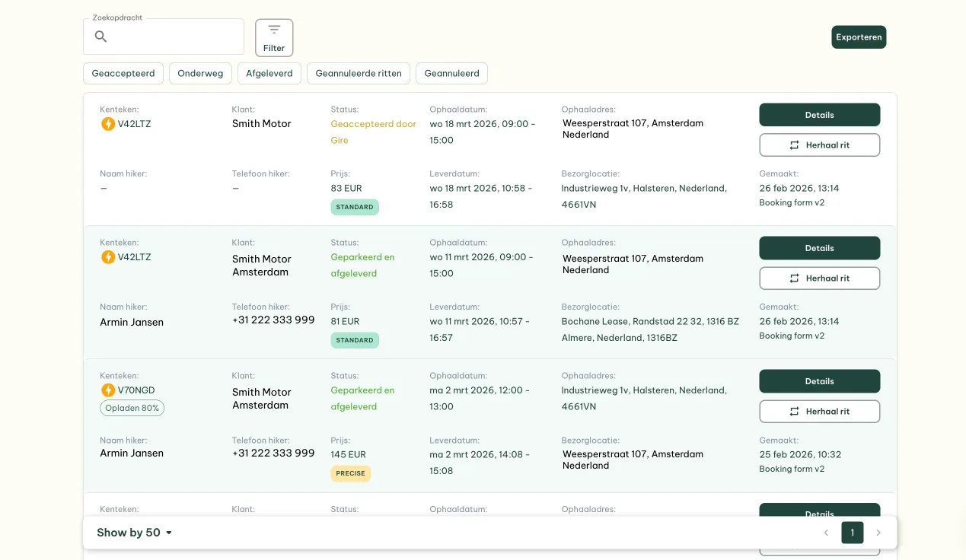
Task: Click the Opladen 80% charge indicator
Action: point(132,408)
